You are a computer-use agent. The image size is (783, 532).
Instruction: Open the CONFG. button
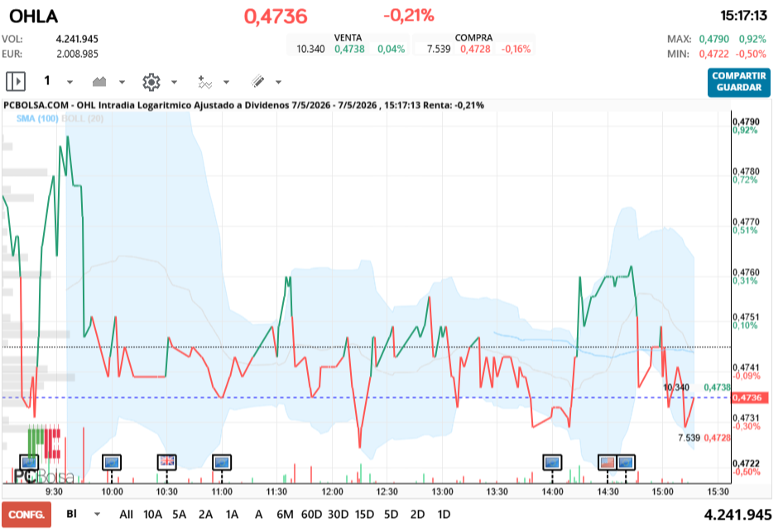pyautogui.click(x=26, y=515)
